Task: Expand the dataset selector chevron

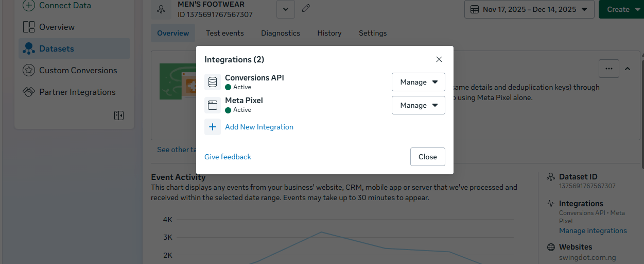Action: (x=286, y=9)
